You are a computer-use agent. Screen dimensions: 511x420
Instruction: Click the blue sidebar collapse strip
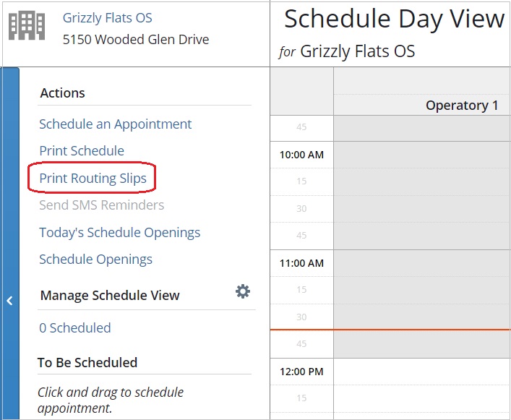(x=10, y=244)
